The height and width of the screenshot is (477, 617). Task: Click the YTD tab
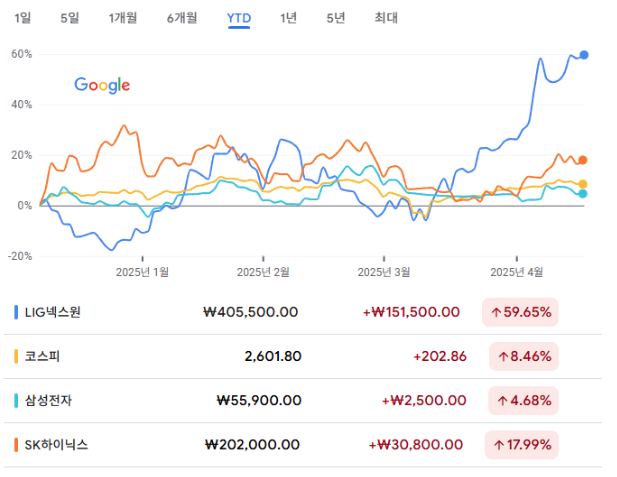pos(239,18)
